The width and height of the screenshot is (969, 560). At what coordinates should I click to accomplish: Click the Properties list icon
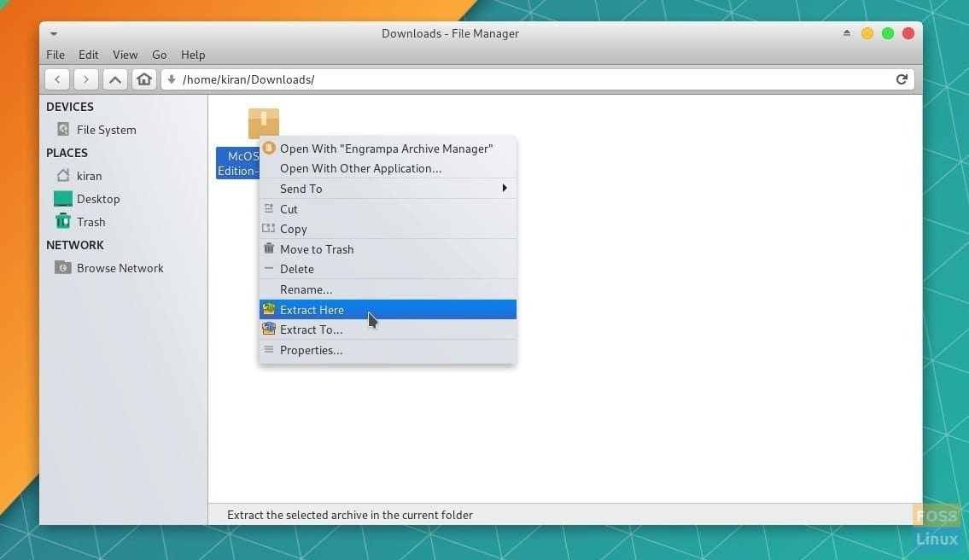pos(269,349)
